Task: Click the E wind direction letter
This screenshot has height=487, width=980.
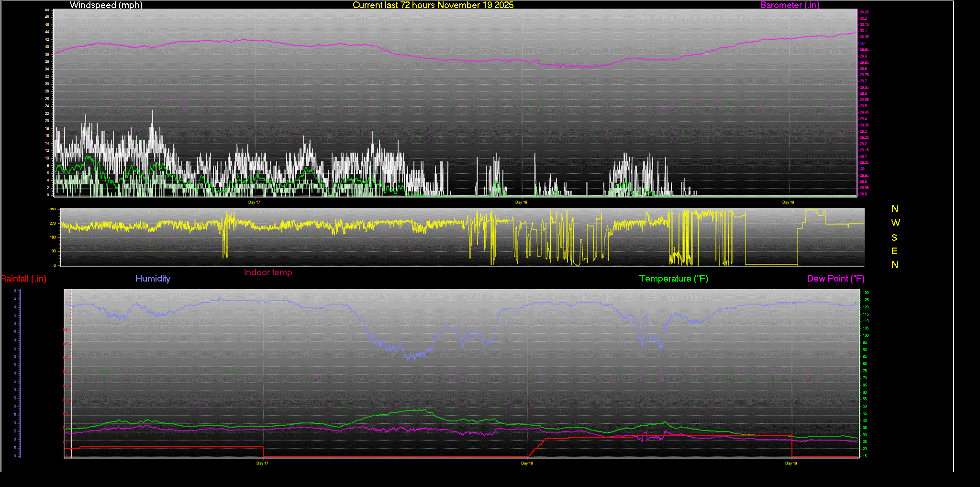Action: pyautogui.click(x=894, y=251)
